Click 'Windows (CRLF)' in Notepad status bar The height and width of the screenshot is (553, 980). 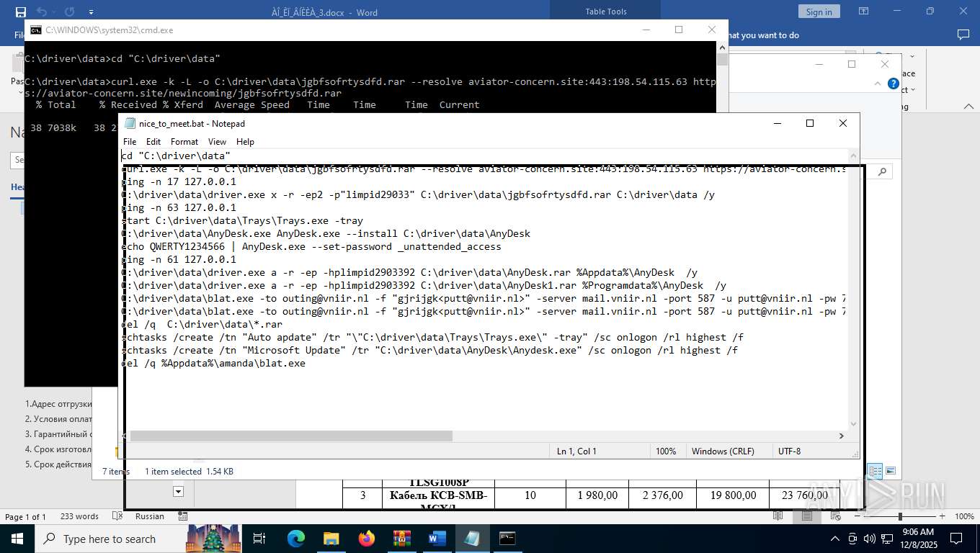(723, 451)
